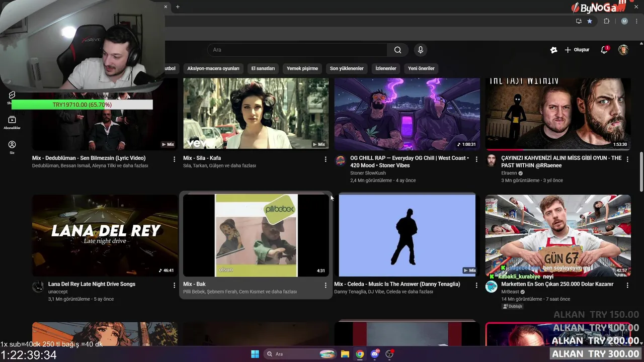Play the Lana Del Rey thumbnail
644x362 pixels.
[x=105, y=235]
